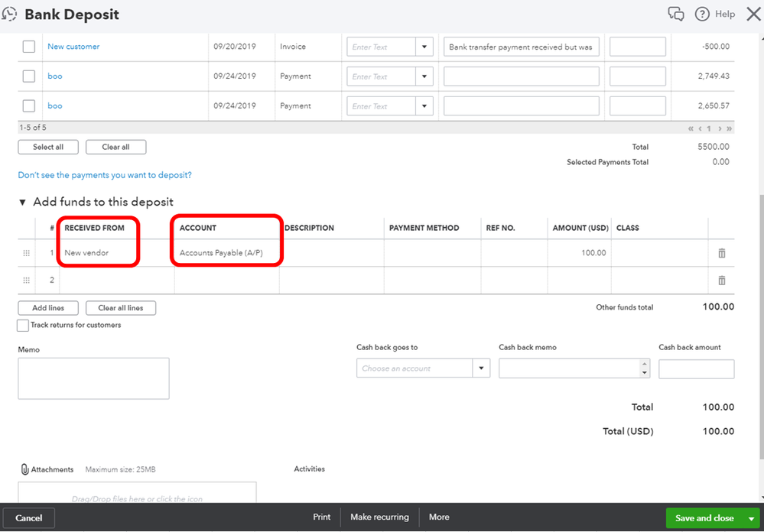The height and width of the screenshot is (532, 764).
Task: Go to the last page of payments
Action: pos(729,128)
